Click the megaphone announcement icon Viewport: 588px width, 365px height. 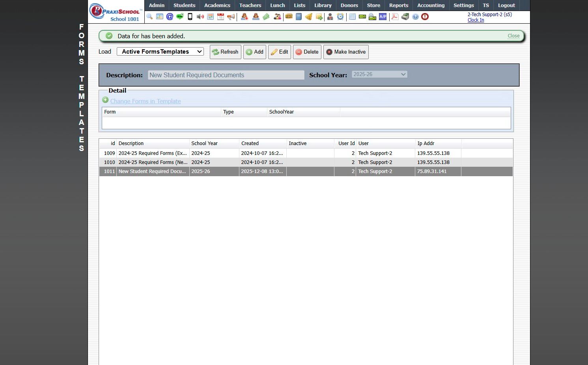click(x=231, y=17)
